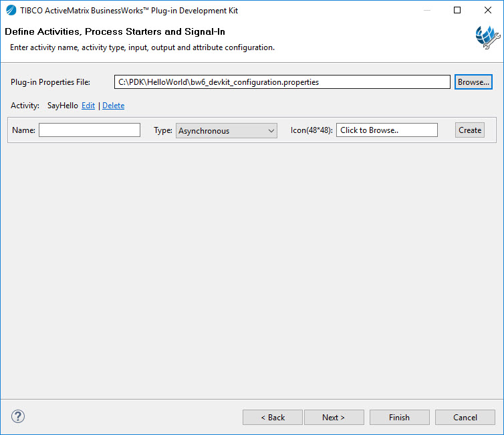Click the Create button

(x=470, y=130)
